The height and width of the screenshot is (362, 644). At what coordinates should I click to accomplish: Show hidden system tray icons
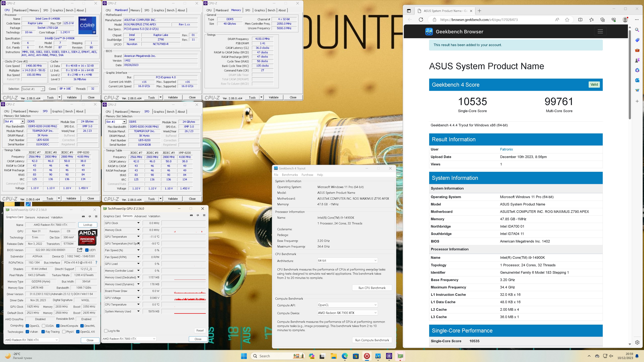(589, 356)
